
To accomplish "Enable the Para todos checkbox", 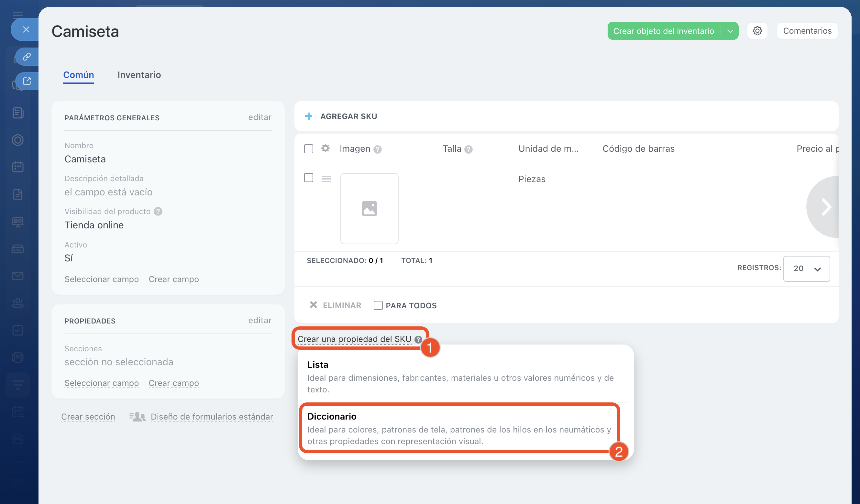I will coord(378,305).
